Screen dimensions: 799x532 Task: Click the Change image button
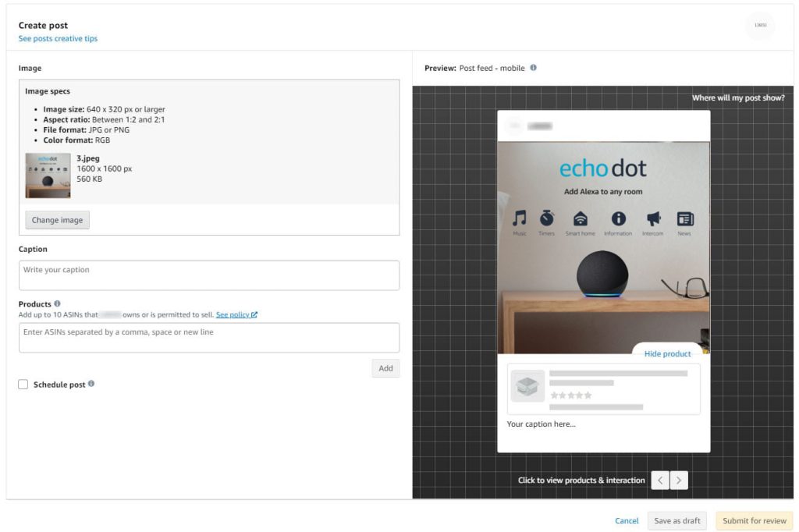coord(57,220)
